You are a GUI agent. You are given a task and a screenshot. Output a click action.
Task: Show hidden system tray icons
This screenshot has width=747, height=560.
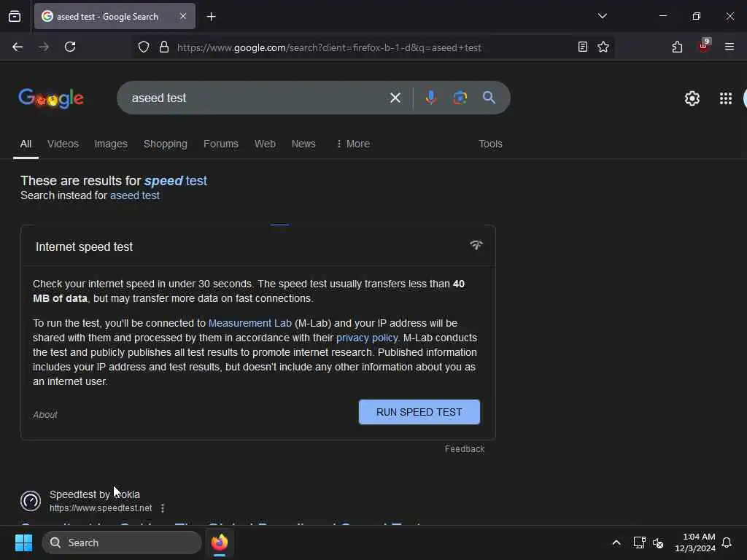[x=616, y=542]
